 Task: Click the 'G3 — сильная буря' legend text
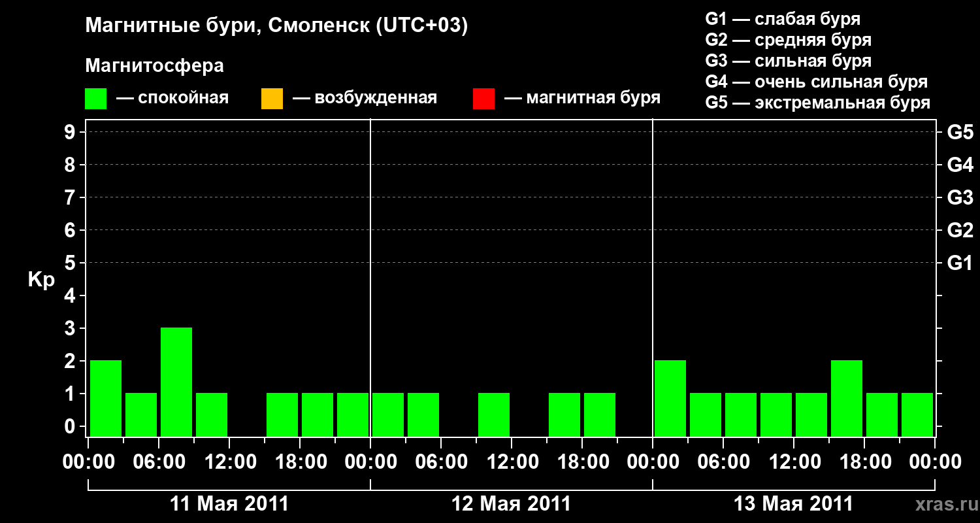click(789, 61)
